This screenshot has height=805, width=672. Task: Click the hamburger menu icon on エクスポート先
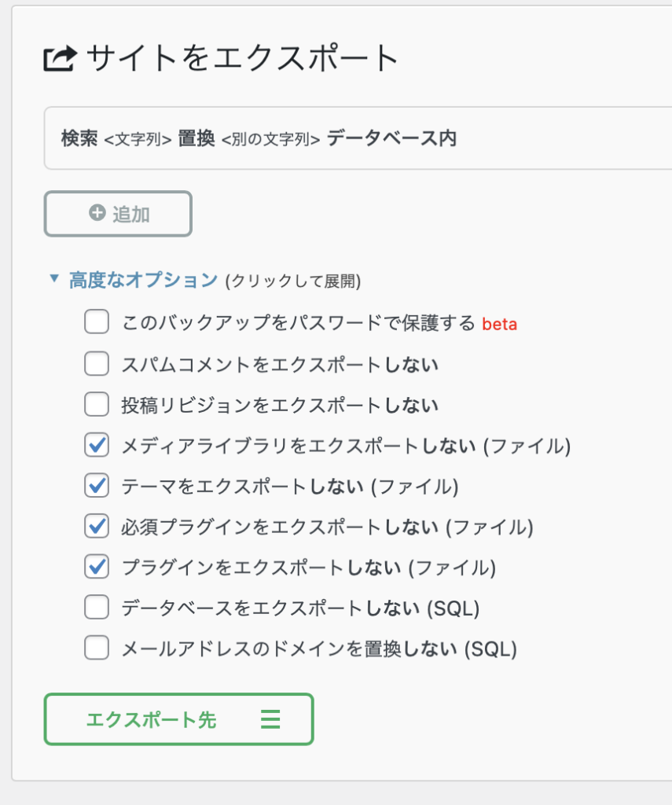(x=270, y=719)
